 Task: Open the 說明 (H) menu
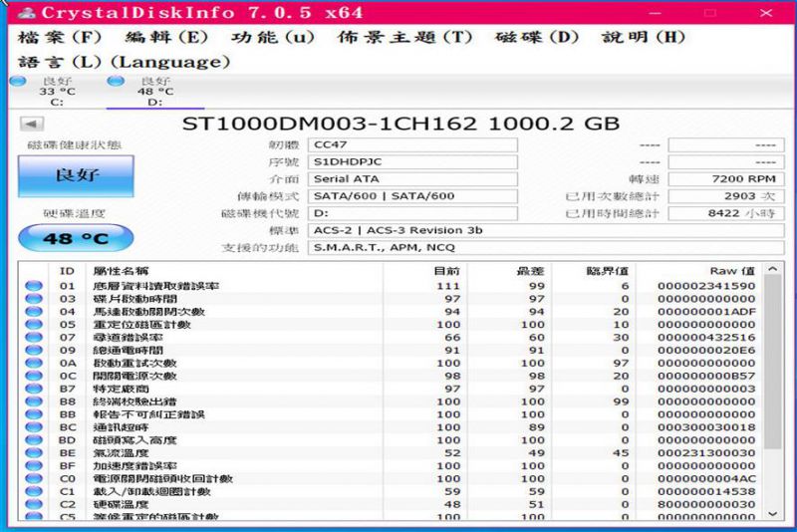tap(644, 38)
